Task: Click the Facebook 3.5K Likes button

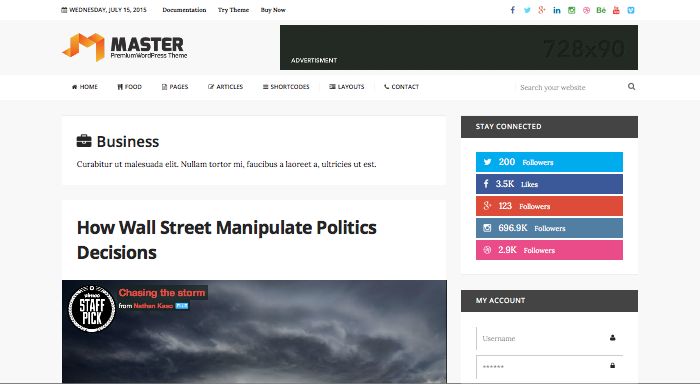Action: [x=549, y=184]
